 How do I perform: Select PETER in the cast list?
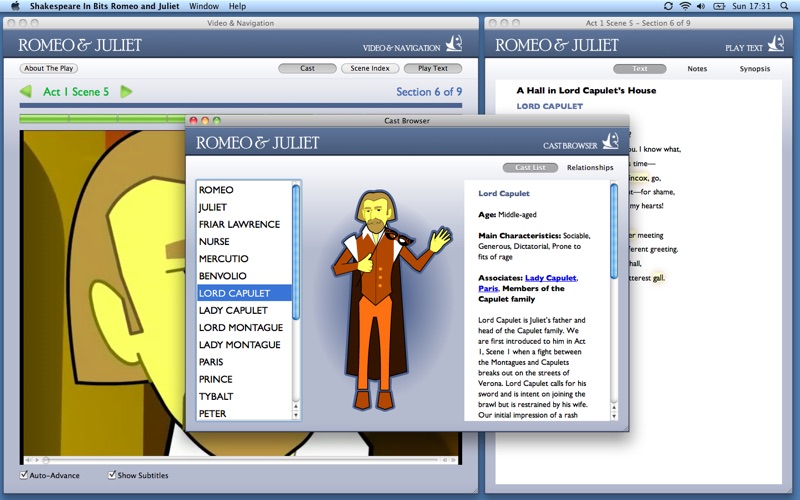[244, 414]
